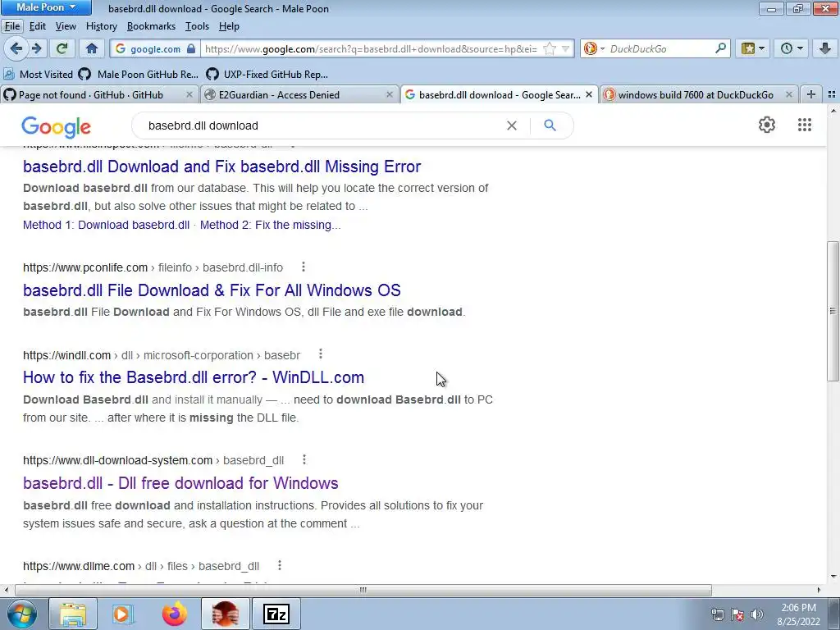Bookmark this page with the star icon
Screen dimensions: 840x630
549,48
